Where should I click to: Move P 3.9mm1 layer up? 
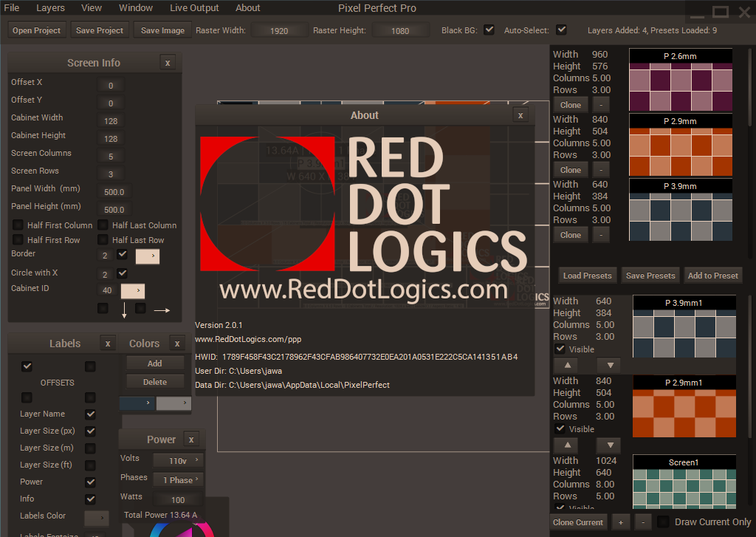[568, 365]
